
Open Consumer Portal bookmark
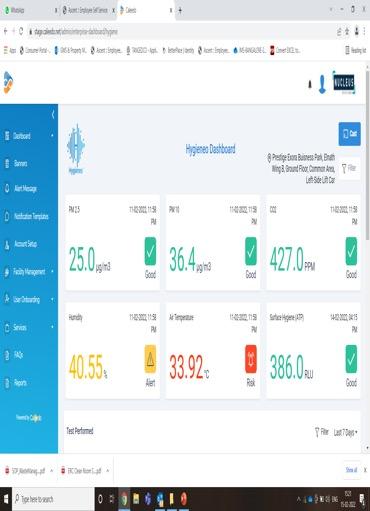(34, 50)
